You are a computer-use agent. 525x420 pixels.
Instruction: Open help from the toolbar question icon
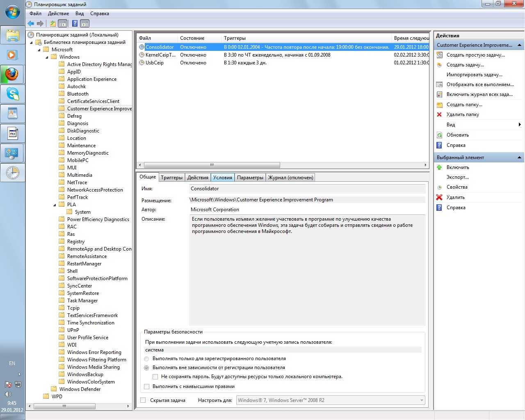(x=75, y=23)
